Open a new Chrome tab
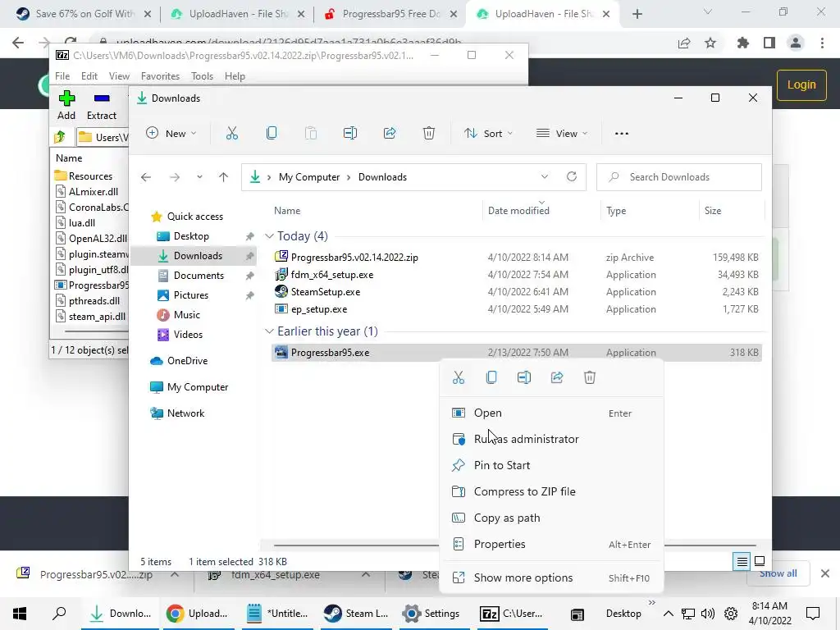This screenshot has width=840, height=630. tap(637, 14)
